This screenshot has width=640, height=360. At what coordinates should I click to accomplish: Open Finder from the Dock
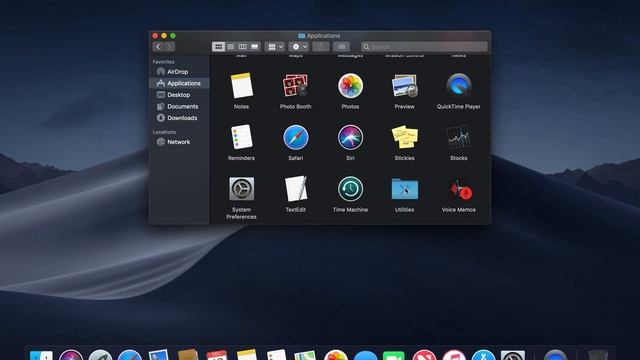click(x=41, y=355)
